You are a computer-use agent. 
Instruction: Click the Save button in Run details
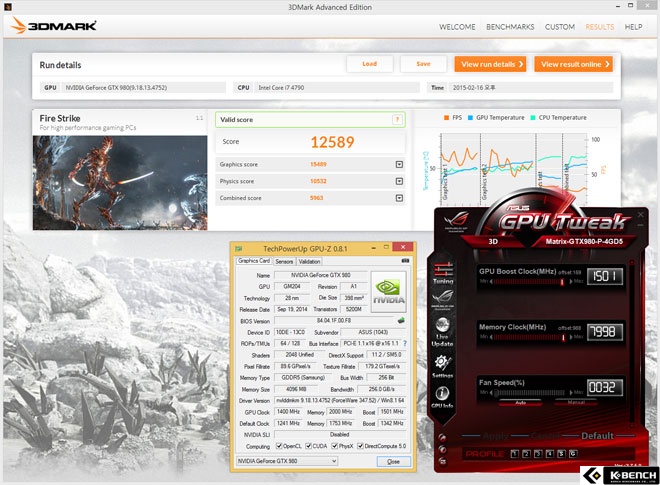[423, 64]
